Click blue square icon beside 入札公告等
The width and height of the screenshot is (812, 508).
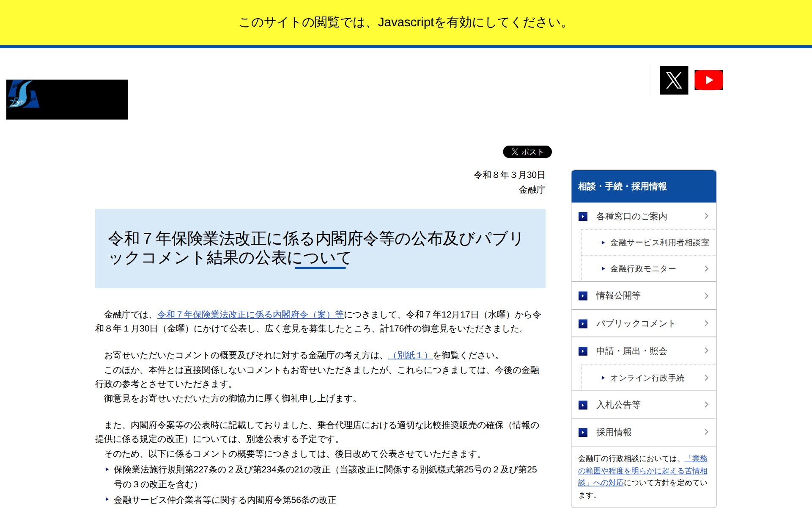coord(583,405)
